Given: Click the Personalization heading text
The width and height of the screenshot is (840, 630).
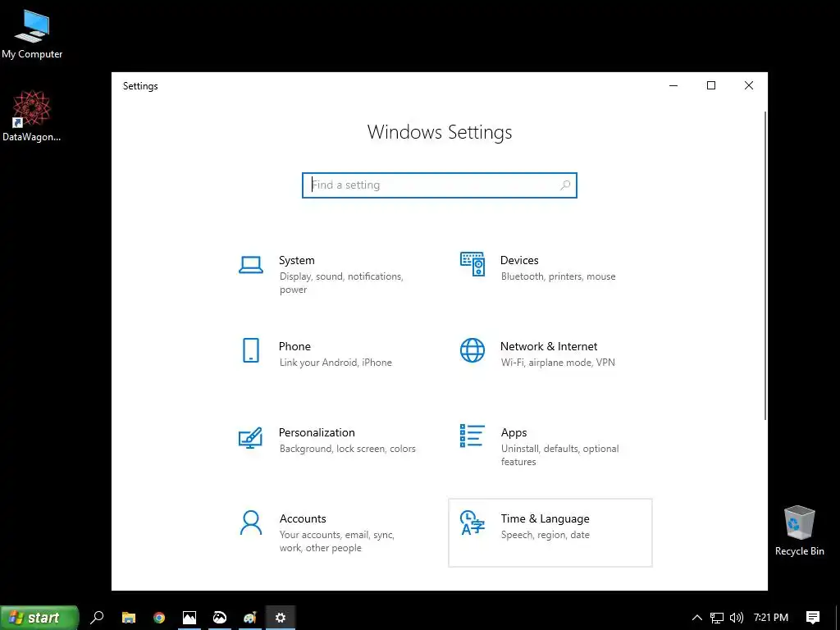Looking at the screenshot, I should [x=317, y=433].
